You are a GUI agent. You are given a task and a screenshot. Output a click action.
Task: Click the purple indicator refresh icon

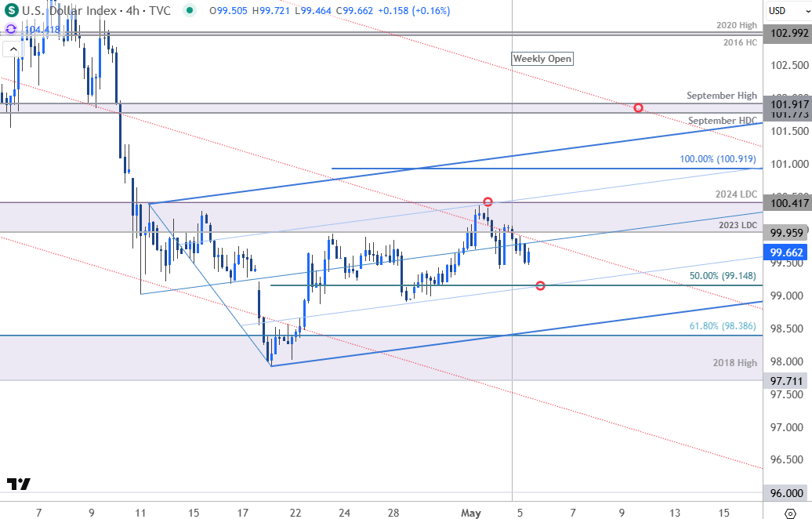(12, 30)
